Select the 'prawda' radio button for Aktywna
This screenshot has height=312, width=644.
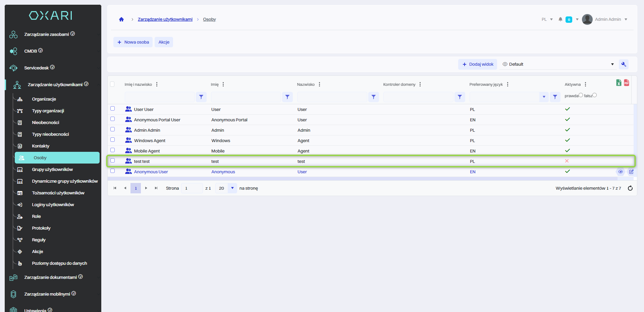[581, 95]
